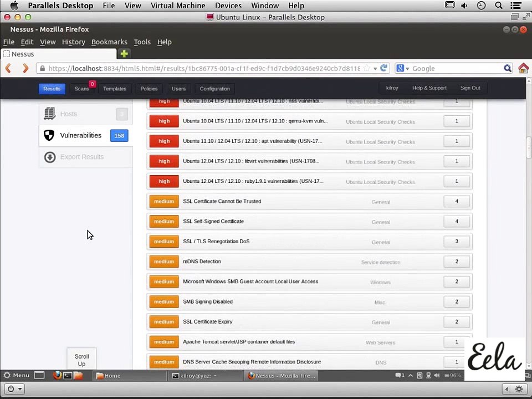This screenshot has height=399, width=532.
Task: Open SMB Signing Disabled row
Action: click(x=309, y=301)
